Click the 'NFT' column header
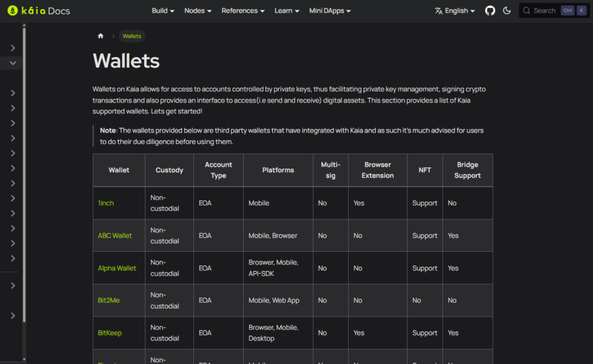The image size is (593, 364). 424,170
